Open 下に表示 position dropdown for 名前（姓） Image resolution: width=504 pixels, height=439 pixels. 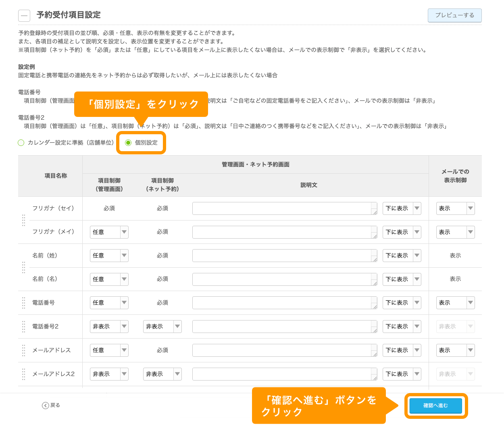[x=402, y=256]
